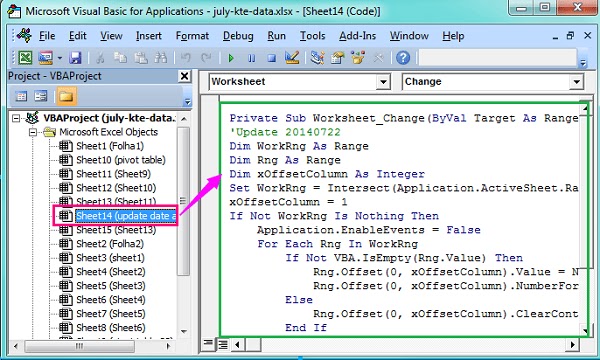Click Full Module View button at code window bottom

pyautogui.click(x=222, y=344)
